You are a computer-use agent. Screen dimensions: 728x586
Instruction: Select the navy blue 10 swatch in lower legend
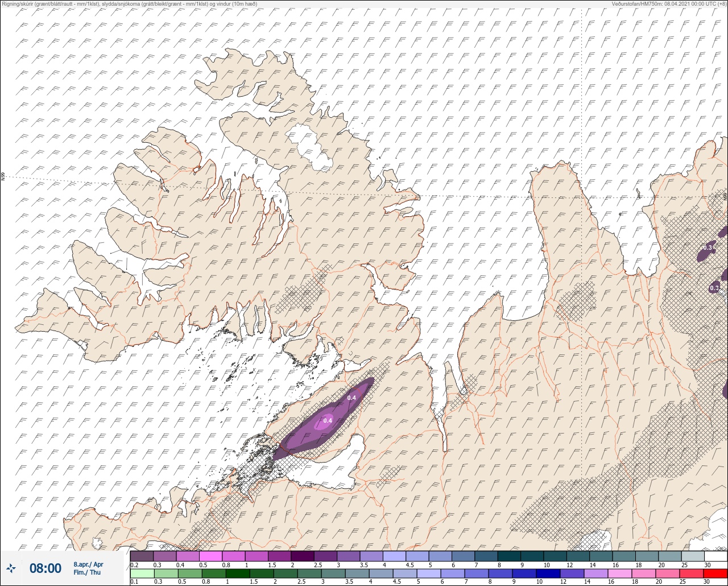point(549,573)
